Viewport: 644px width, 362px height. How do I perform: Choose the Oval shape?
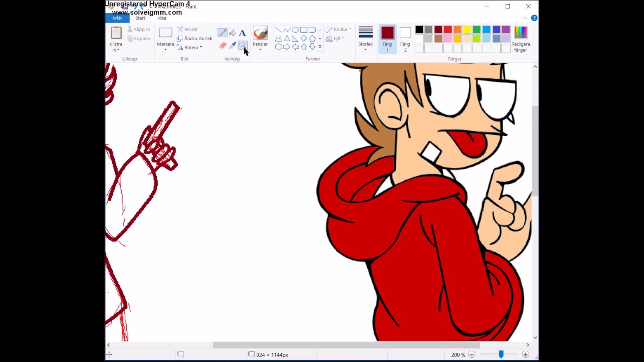[295, 30]
